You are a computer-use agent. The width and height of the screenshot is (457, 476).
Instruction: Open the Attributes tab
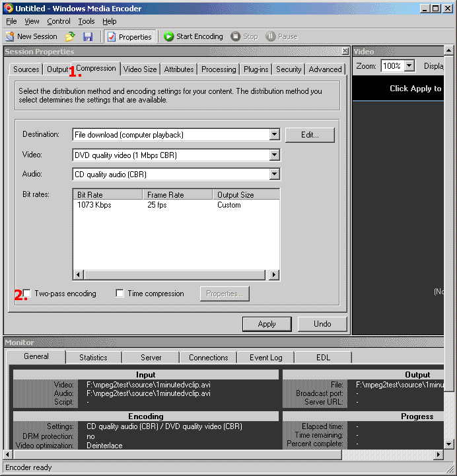(179, 69)
